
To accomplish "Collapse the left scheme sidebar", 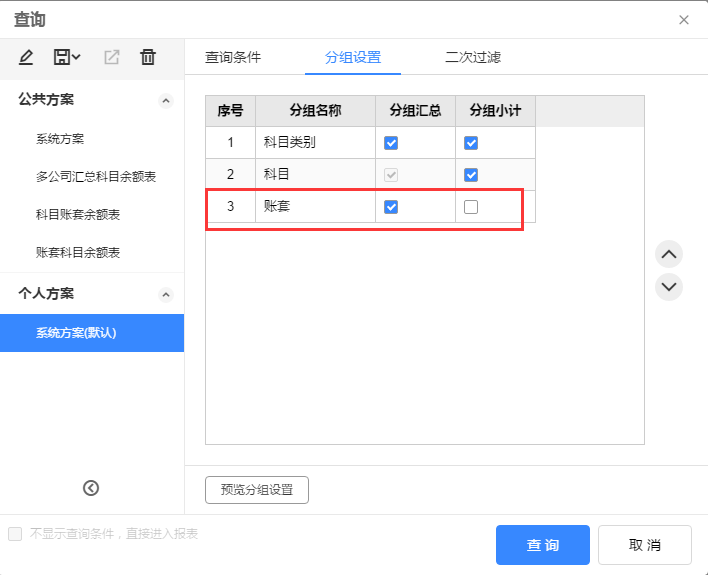I will tap(91, 488).
